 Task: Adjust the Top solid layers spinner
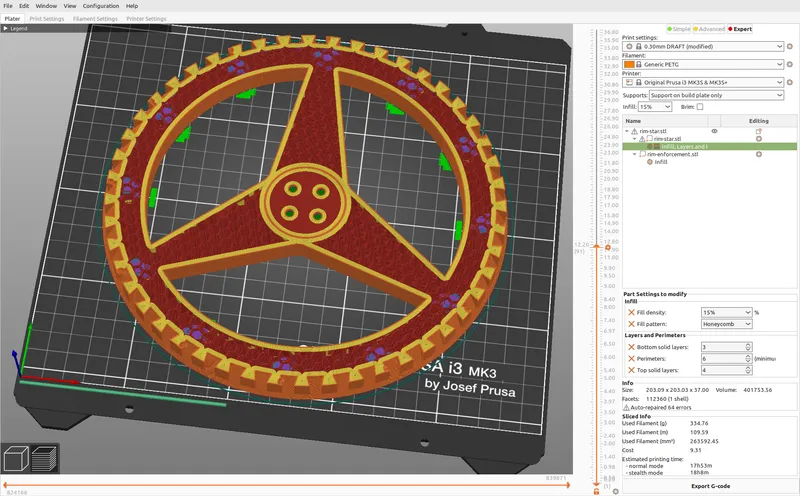pos(748,370)
